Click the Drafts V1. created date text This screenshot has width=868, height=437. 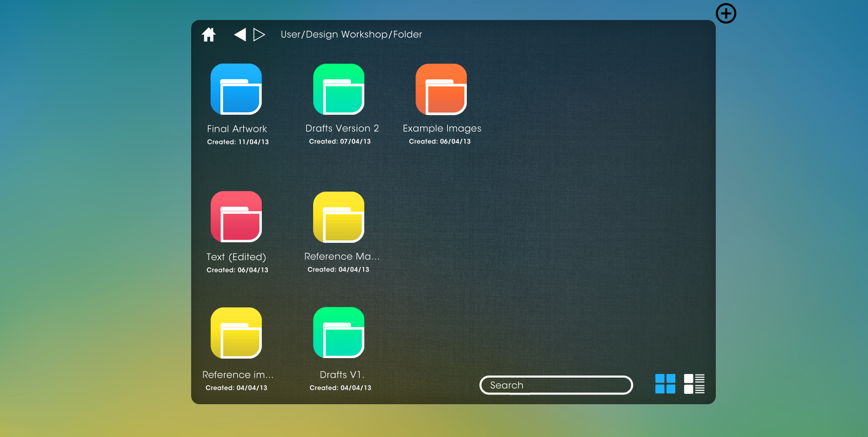[340, 388]
